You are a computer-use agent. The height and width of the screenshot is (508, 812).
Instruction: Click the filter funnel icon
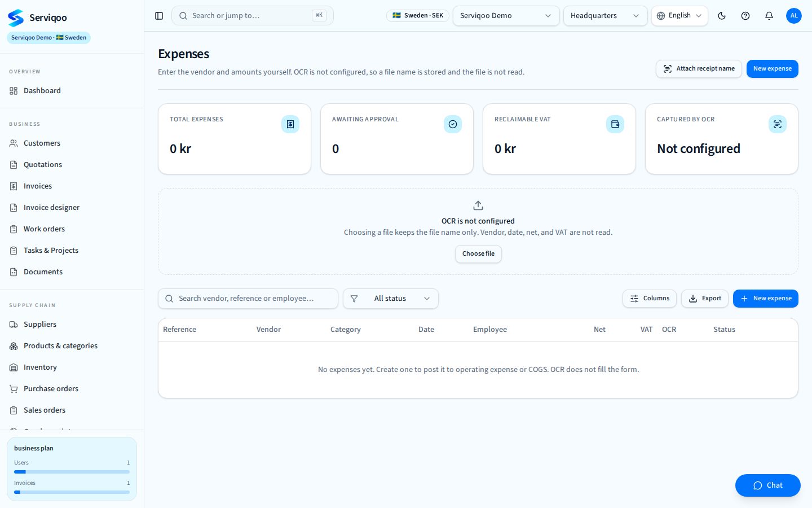tap(354, 299)
